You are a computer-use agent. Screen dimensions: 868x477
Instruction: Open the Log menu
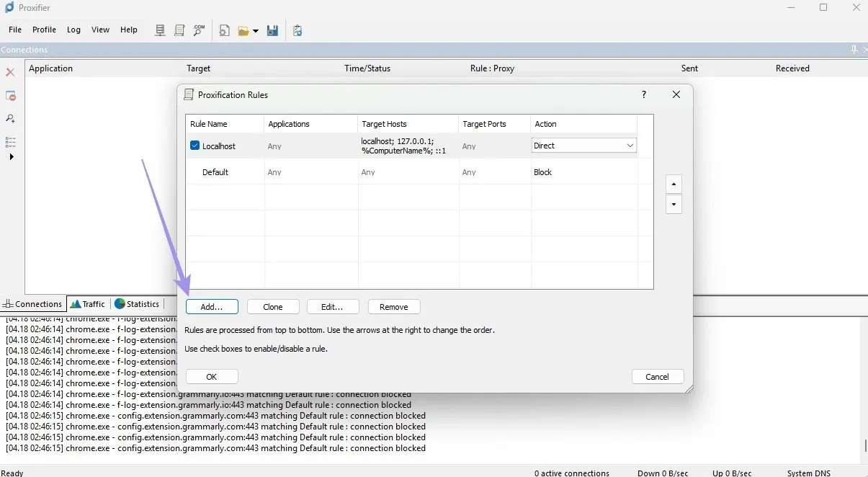click(73, 30)
